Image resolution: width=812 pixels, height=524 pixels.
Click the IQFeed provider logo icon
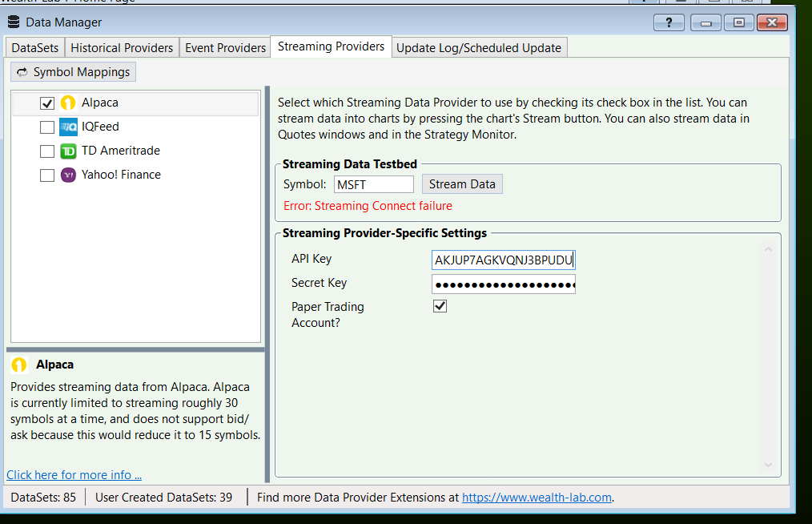[x=68, y=127]
